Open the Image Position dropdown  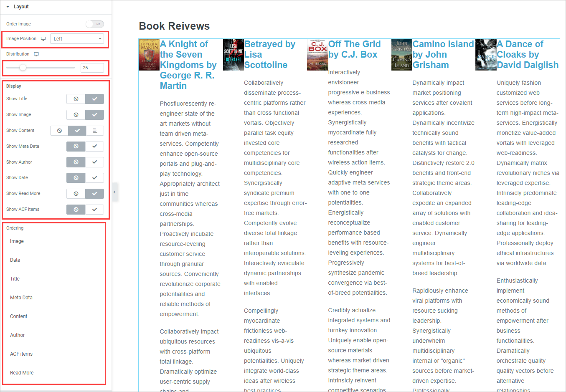pyautogui.click(x=77, y=39)
